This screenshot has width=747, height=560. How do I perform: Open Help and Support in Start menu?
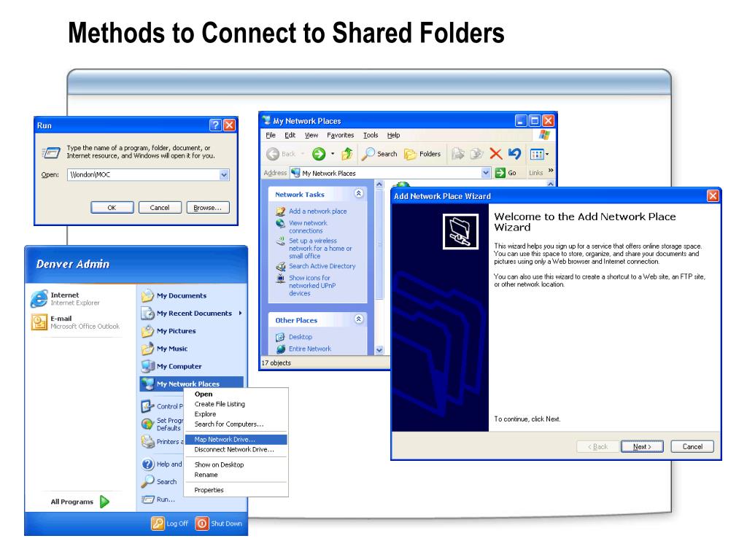click(162, 464)
